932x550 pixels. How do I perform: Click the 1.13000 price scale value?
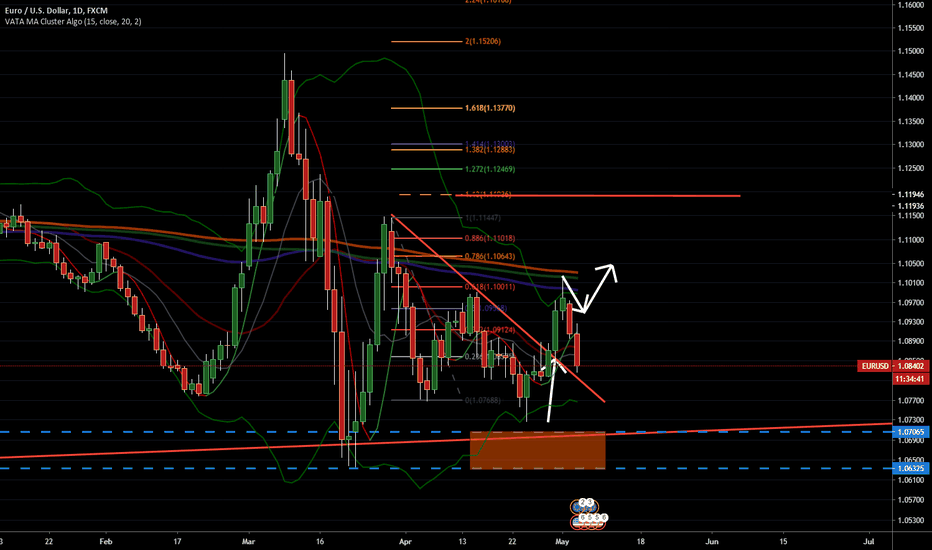click(911, 144)
